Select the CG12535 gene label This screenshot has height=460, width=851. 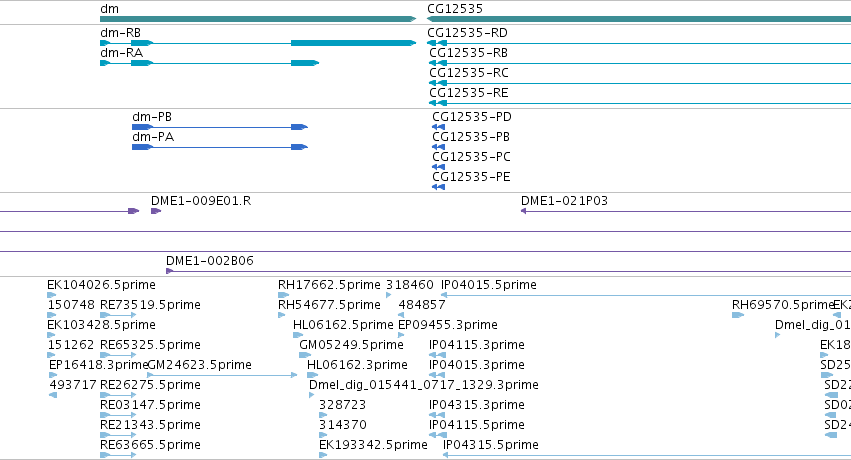tap(455, 9)
